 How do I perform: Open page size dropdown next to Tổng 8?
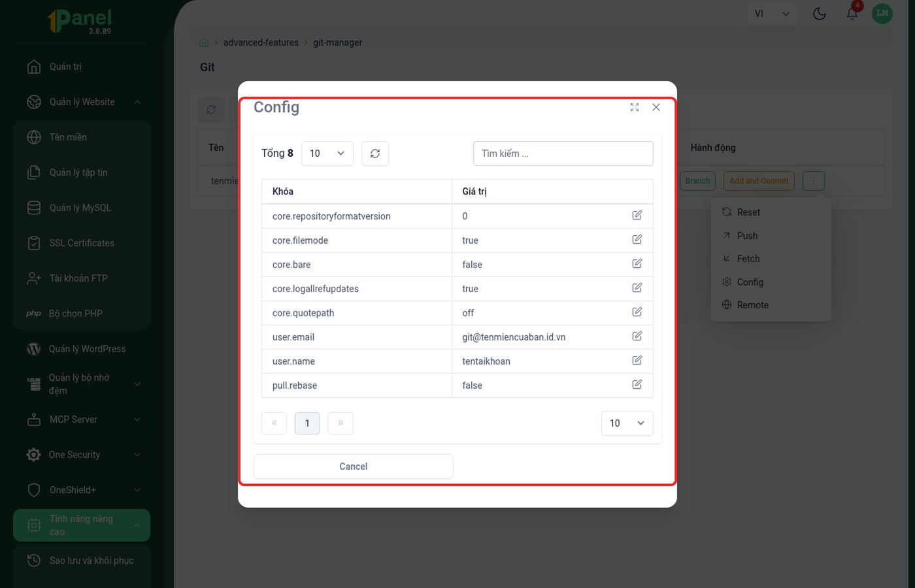327,154
